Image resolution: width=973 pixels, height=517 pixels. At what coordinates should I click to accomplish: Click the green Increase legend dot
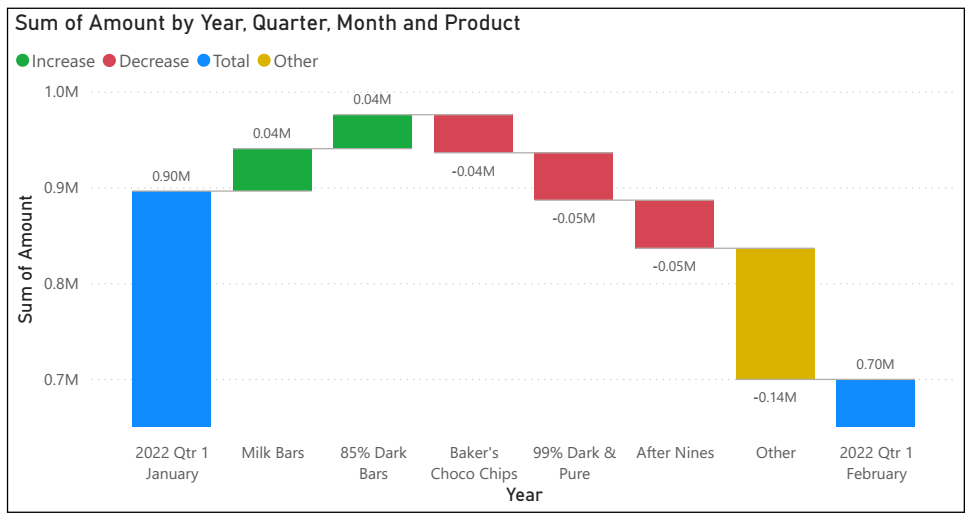coord(23,62)
